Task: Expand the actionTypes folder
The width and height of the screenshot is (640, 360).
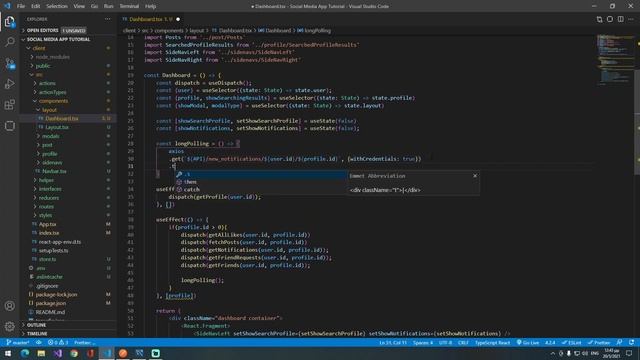Action: coord(52,92)
